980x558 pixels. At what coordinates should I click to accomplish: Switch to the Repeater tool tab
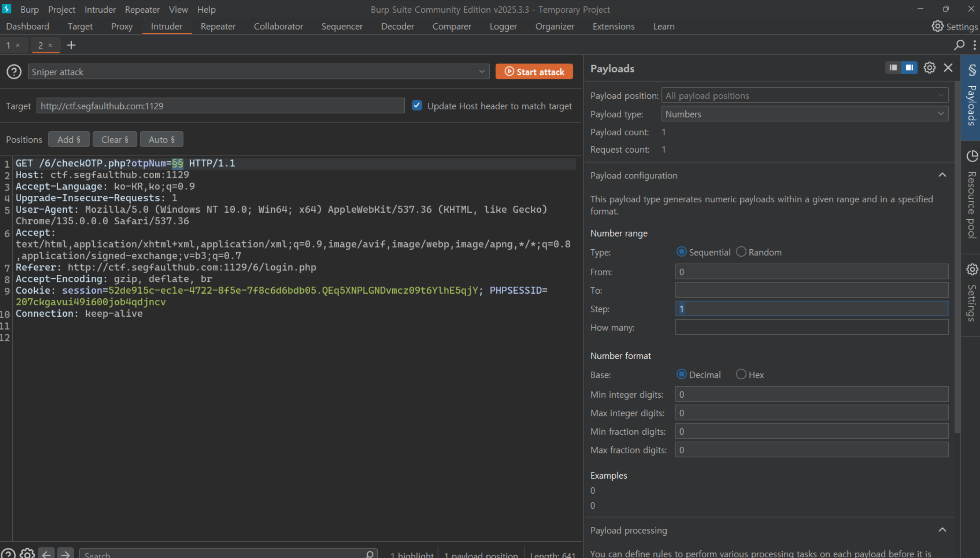tap(218, 26)
